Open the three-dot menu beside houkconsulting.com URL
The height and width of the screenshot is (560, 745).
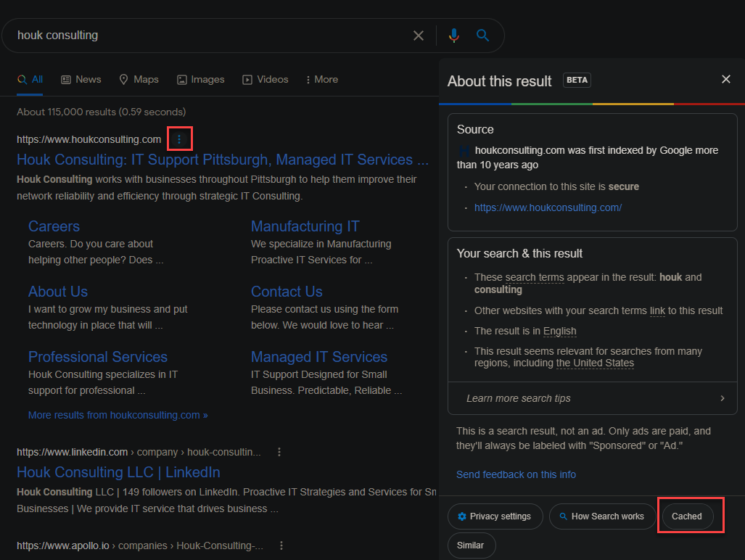point(179,139)
